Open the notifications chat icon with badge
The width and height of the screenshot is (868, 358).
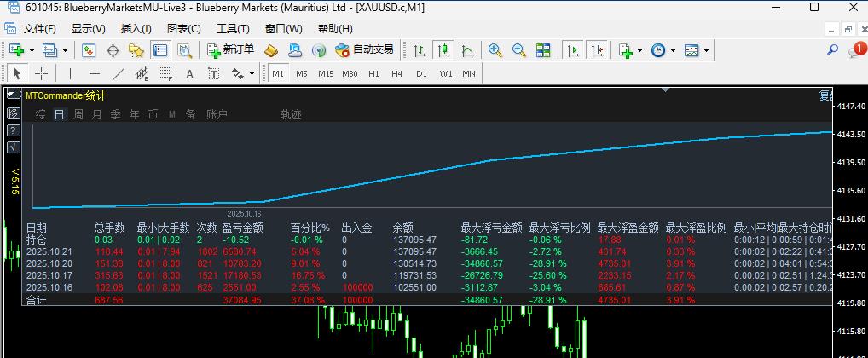pos(856,50)
